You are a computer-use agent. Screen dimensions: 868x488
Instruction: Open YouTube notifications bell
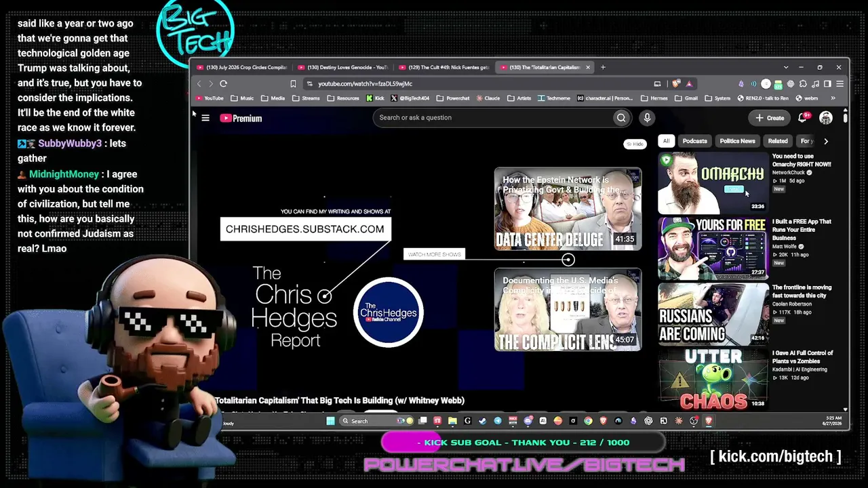(x=803, y=118)
